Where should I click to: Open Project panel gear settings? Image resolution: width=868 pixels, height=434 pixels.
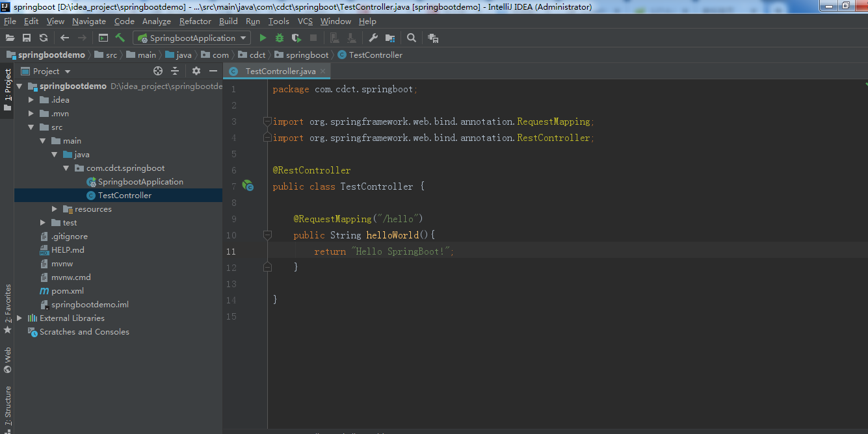click(196, 71)
